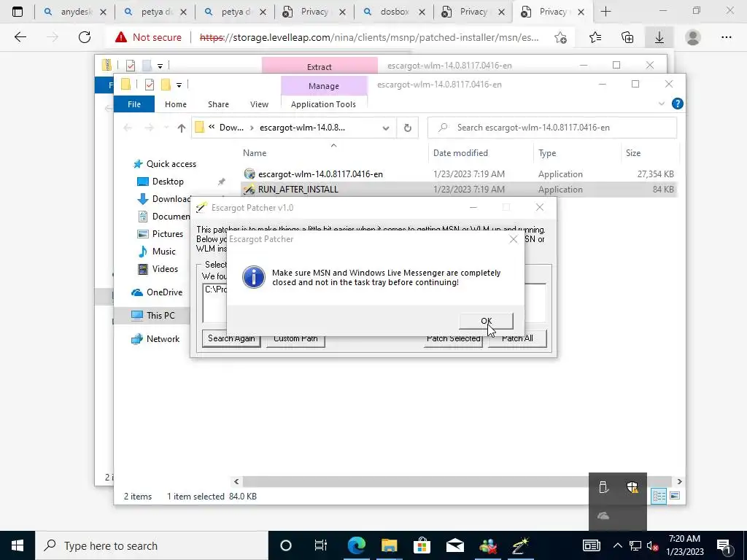Viewport: 747px width, 560px height.
Task: Open Pictures in navigation pane
Action: [x=167, y=234]
